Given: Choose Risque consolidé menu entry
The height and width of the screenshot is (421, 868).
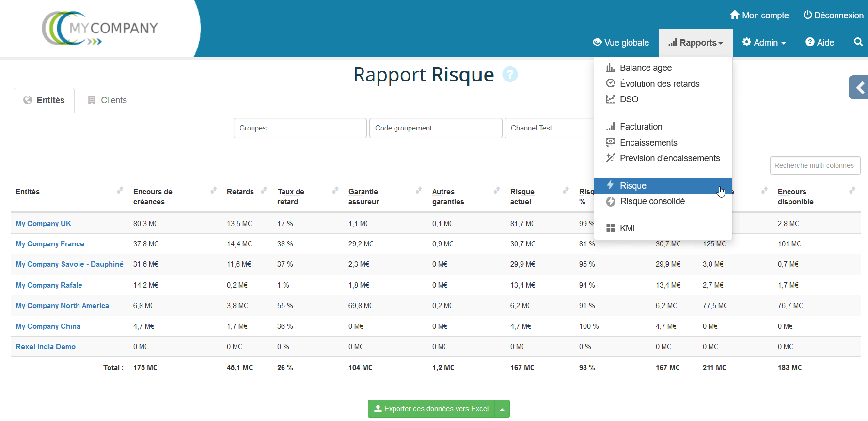Looking at the screenshot, I should 652,201.
